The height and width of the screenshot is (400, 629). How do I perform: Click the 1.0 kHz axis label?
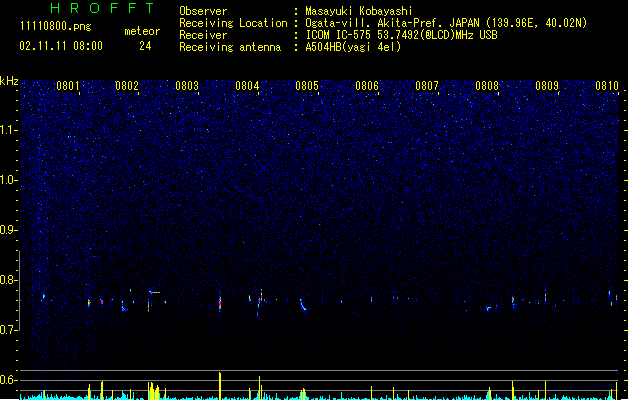9,180
